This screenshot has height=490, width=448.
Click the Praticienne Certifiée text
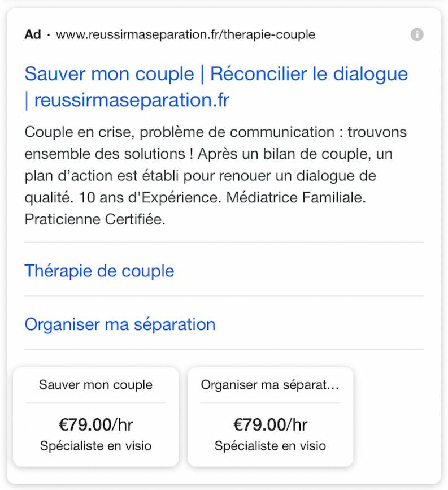point(95,219)
